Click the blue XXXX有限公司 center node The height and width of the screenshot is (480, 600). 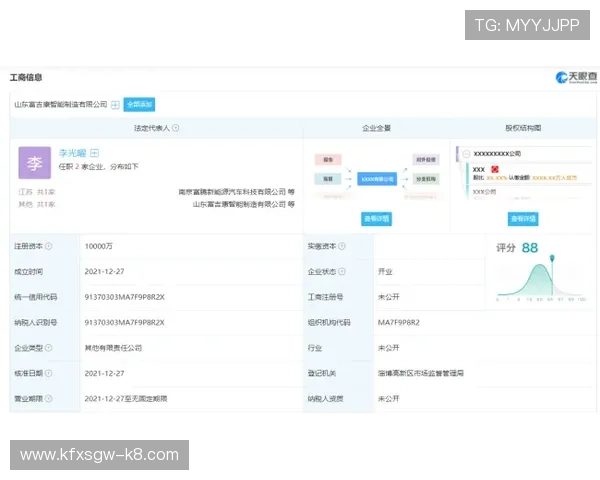pyautogui.click(x=377, y=179)
